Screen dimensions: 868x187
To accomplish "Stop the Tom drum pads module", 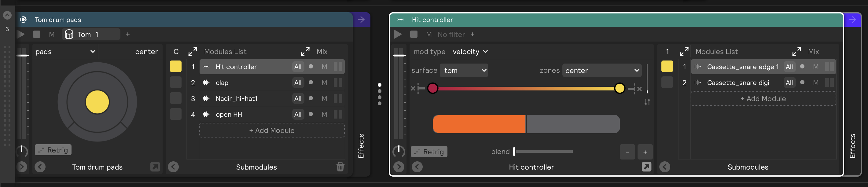I will [37, 34].
